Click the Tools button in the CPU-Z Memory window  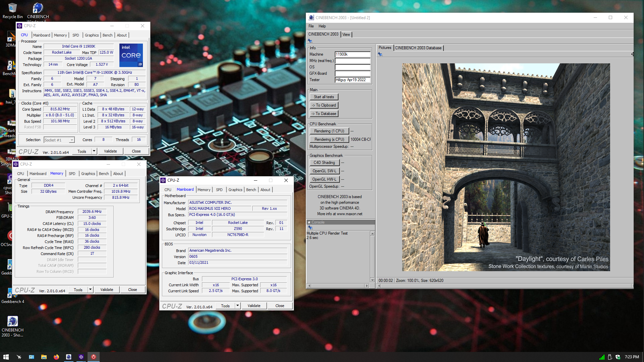(x=78, y=290)
